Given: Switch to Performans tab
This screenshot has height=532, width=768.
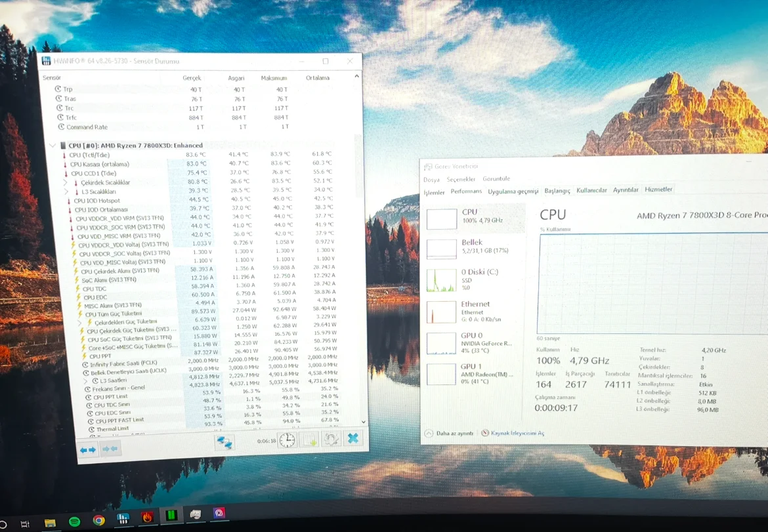Looking at the screenshot, I should [x=466, y=192].
